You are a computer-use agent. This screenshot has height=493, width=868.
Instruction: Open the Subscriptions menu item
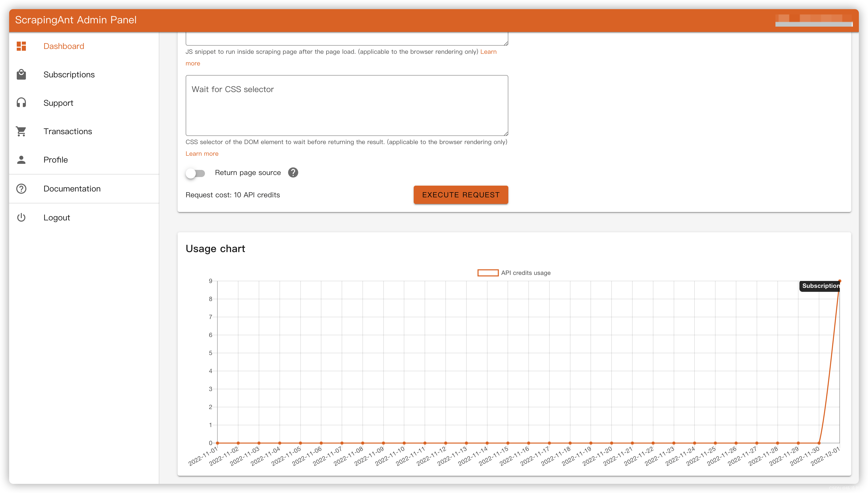click(x=69, y=75)
